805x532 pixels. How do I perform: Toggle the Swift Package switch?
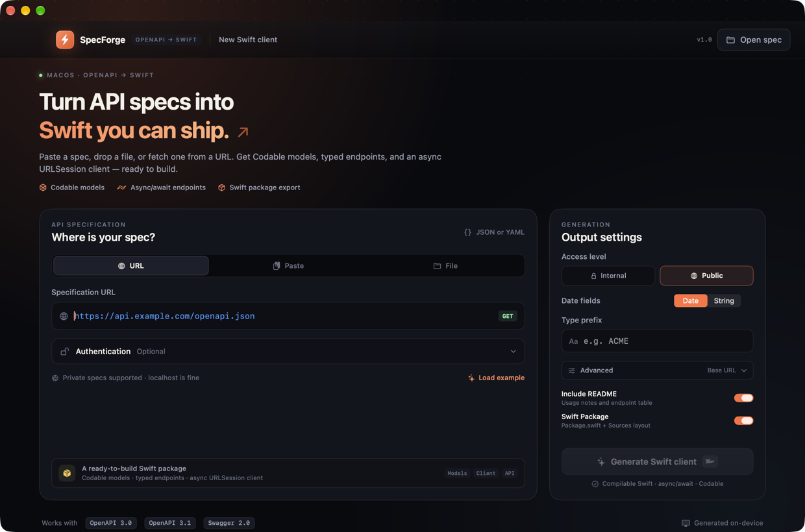coord(744,420)
